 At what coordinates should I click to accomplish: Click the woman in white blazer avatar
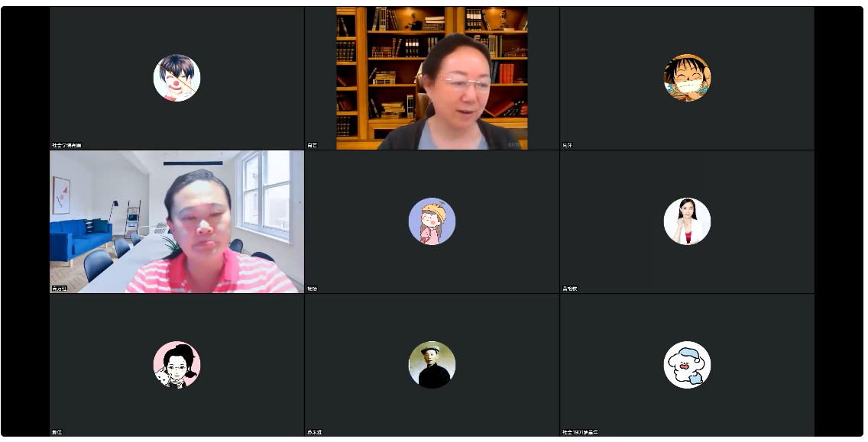[687, 221]
